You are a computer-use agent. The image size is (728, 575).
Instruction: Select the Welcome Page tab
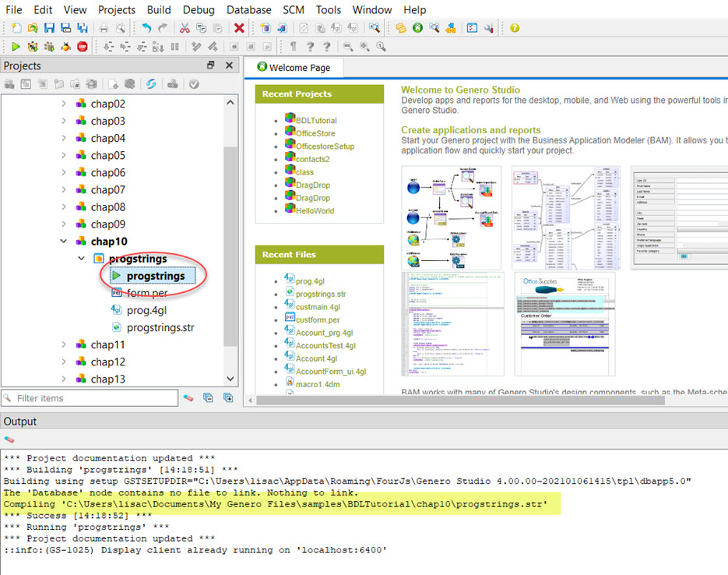[294, 68]
